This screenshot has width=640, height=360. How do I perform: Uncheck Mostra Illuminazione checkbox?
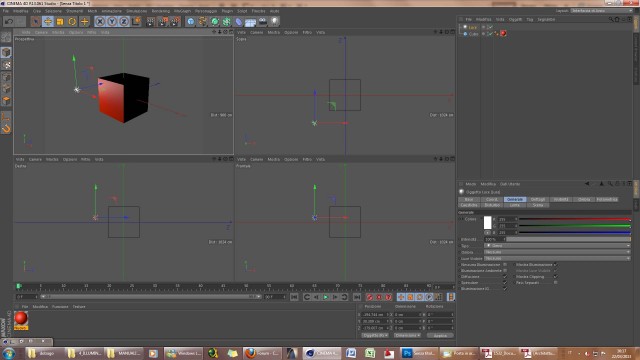pos(556,264)
